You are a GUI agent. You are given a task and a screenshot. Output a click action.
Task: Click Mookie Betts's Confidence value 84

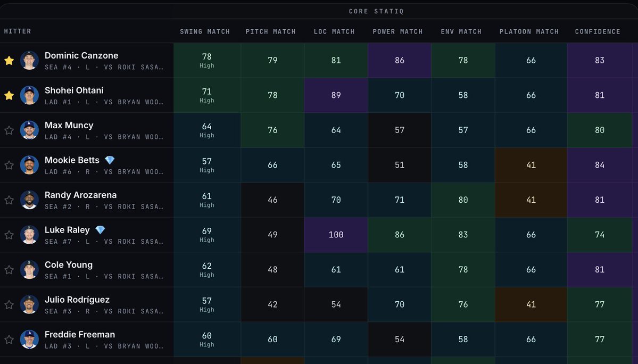click(600, 165)
